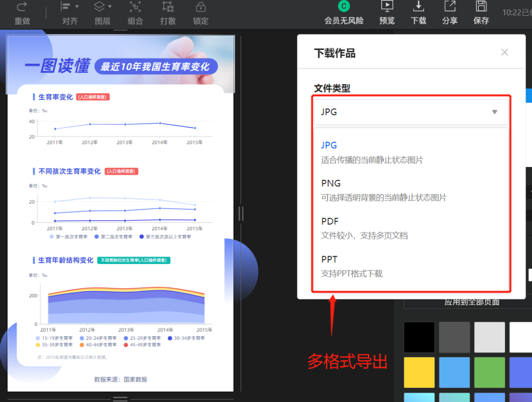Close the 下载作品 dialog
This screenshot has height=402, width=532.
(x=504, y=52)
